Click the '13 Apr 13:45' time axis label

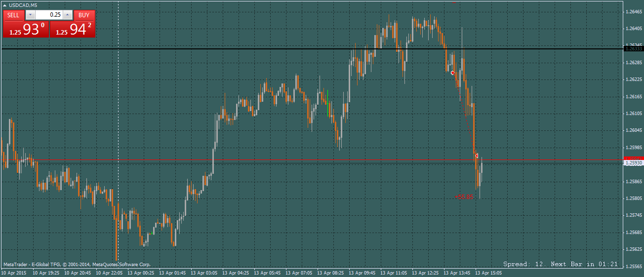tap(456, 273)
